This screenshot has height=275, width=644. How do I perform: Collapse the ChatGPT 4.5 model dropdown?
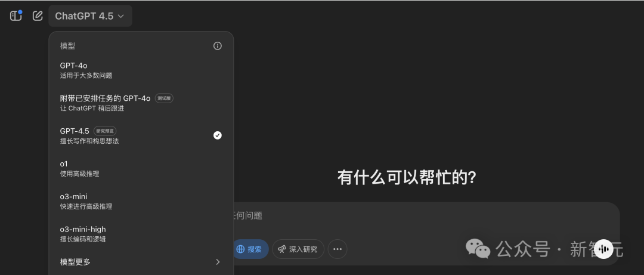point(91,16)
